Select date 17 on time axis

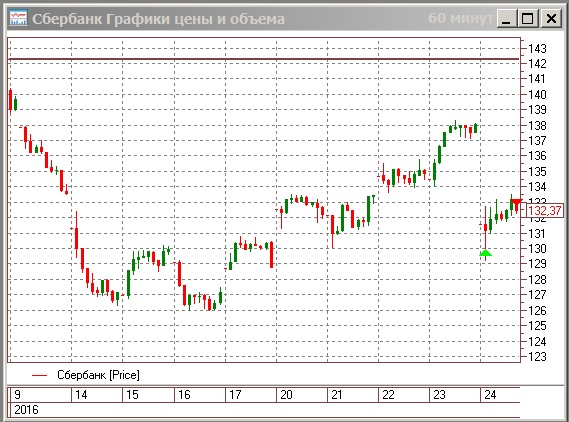click(x=235, y=394)
